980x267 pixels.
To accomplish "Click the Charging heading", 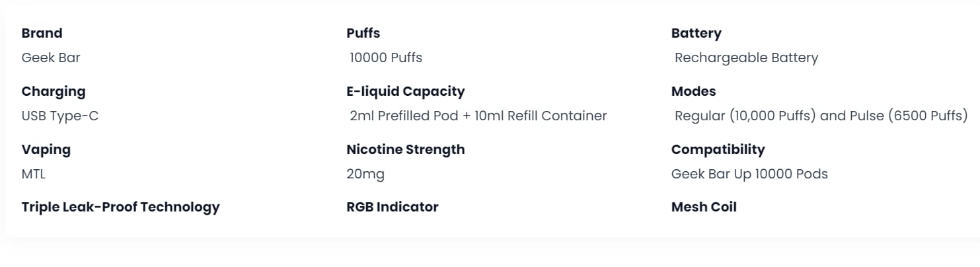I will click(x=54, y=91).
